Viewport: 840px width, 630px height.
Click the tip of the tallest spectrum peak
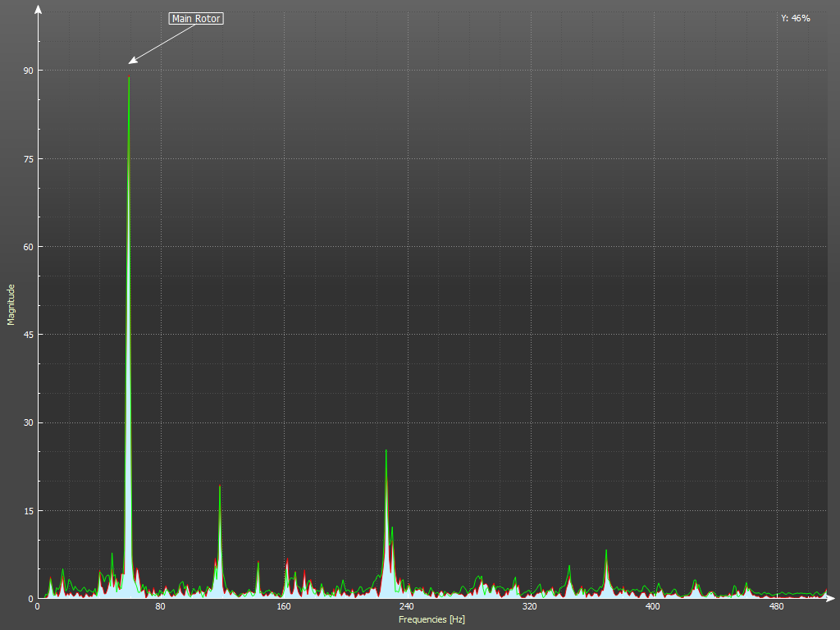(x=129, y=79)
